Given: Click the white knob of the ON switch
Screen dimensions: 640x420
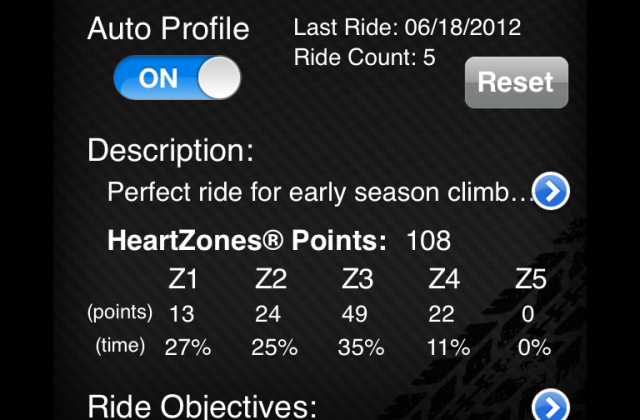Looking at the screenshot, I should 219,78.
